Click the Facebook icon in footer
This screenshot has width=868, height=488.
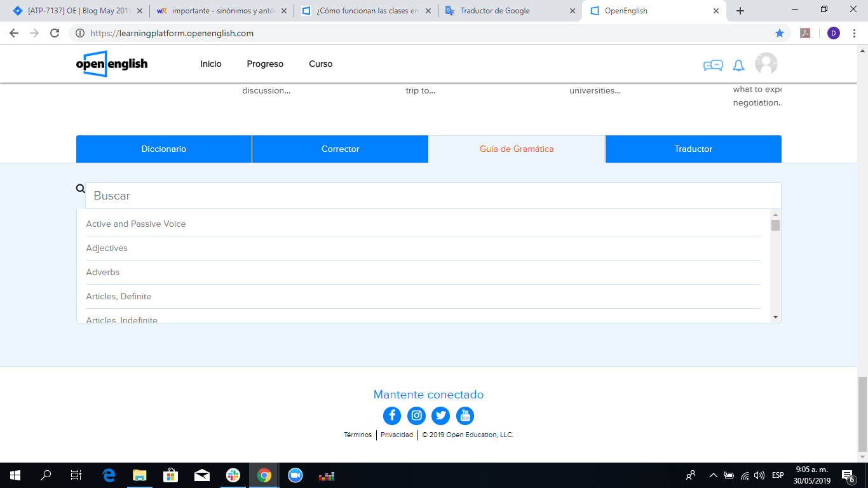[x=392, y=416]
